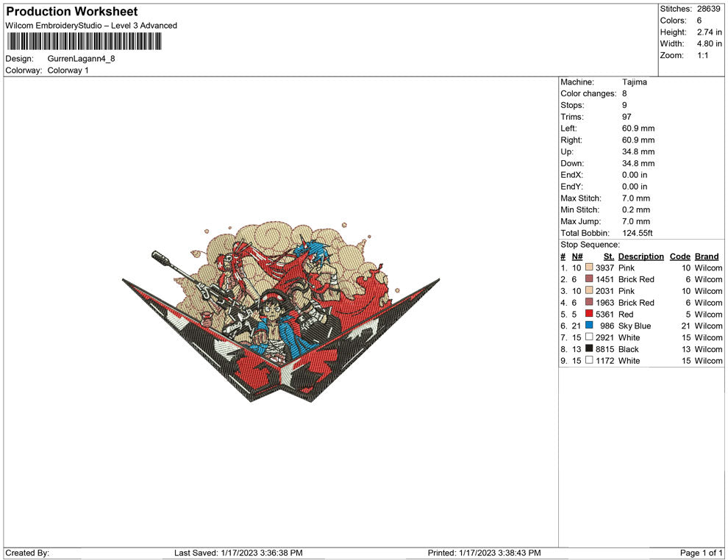The width and height of the screenshot is (728, 560).
Task: Click the Min Stitch value '0.2 mm'
Action: click(636, 209)
